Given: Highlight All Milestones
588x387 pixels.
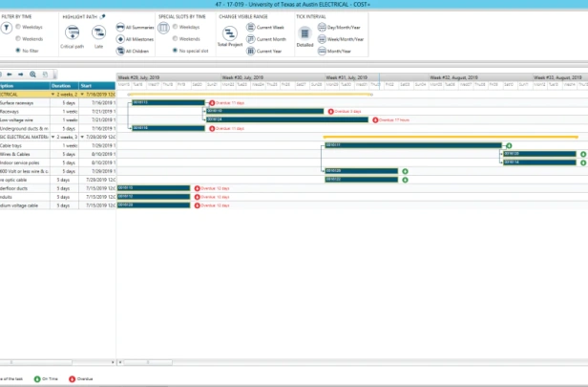Looking at the screenshot, I should [135, 39].
